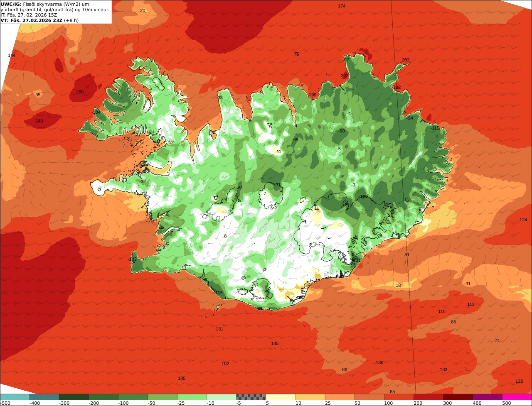Image resolution: width=532 pixels, height=406 pixels.
Task: Click the '400' legend label
Action: (477, 403)
